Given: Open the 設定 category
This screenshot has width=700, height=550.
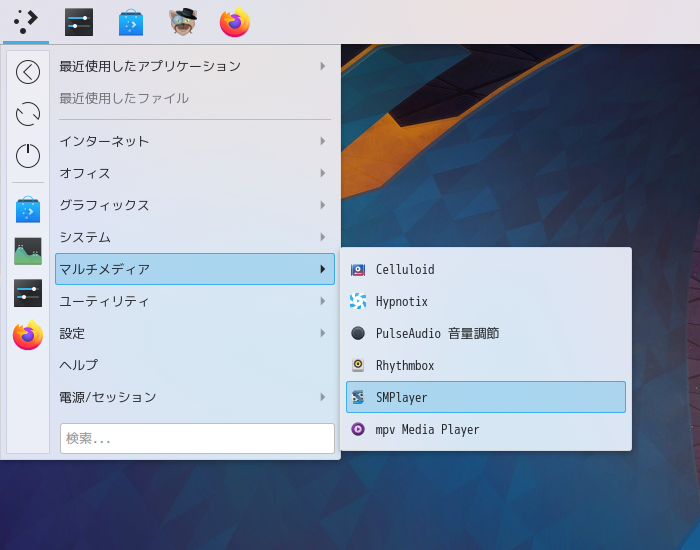Looking at the screenshot, I should click(x=195, y=333).
